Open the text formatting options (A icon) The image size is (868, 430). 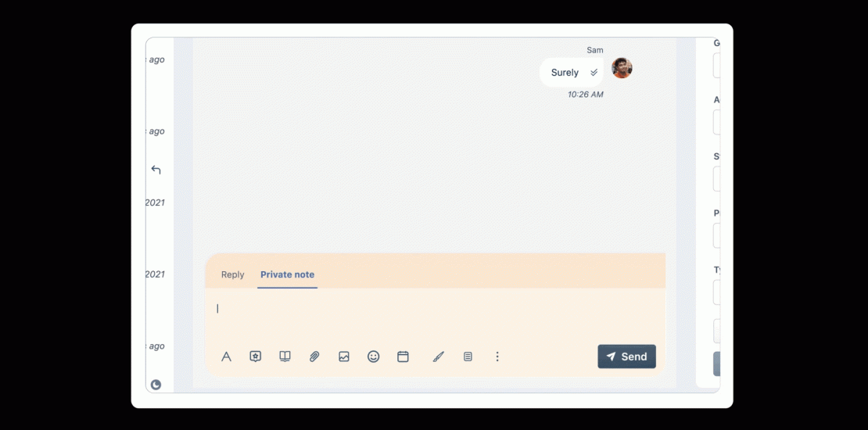tap(226, 357)
